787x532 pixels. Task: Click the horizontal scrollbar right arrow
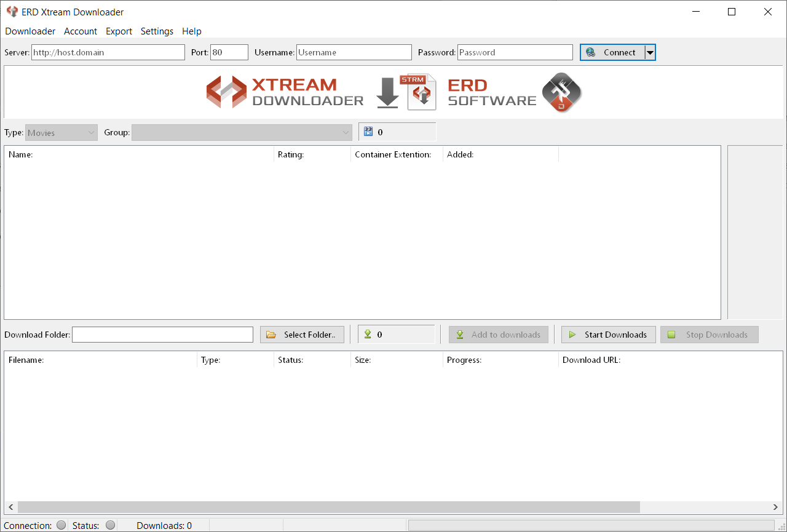click(776, 507)
